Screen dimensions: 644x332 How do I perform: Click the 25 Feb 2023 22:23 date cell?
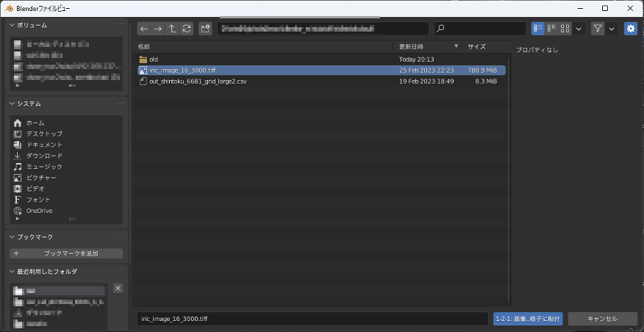pos(426,71)
